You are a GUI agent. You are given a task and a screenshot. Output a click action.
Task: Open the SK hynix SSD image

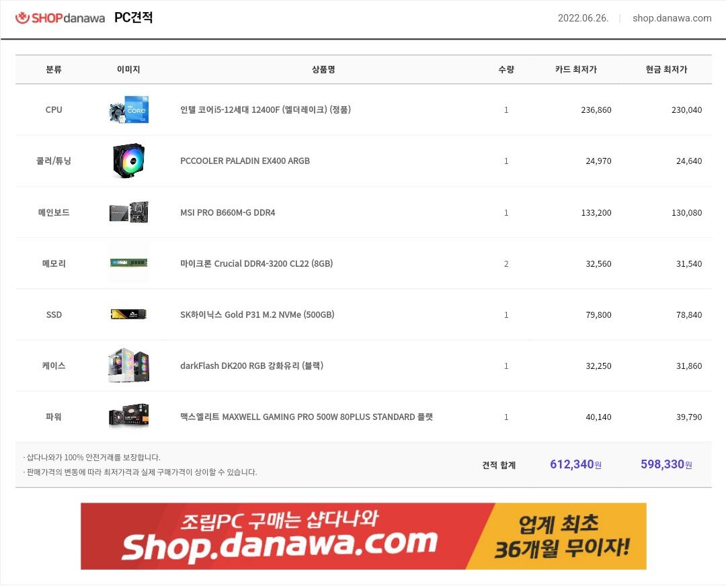(x=128, y=314)
